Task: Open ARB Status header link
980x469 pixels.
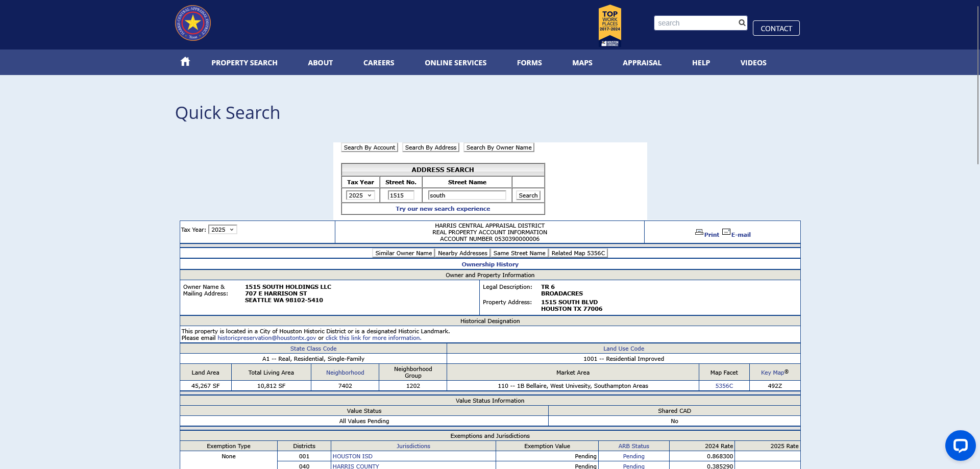Action: pyautogui.click(x=633, y=446)
